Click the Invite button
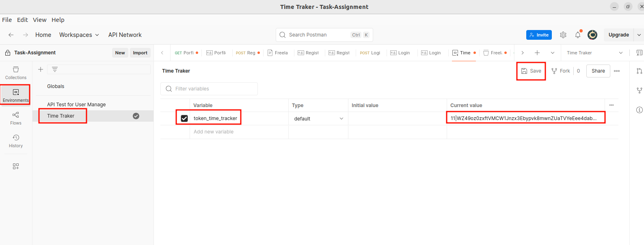644x245 pixels. point(539,35)
